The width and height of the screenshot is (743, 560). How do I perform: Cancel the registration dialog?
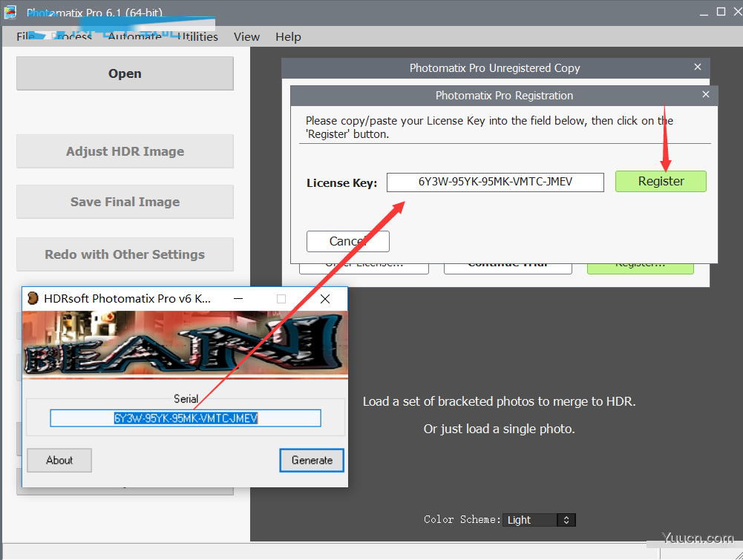click(x=347, y=241)
